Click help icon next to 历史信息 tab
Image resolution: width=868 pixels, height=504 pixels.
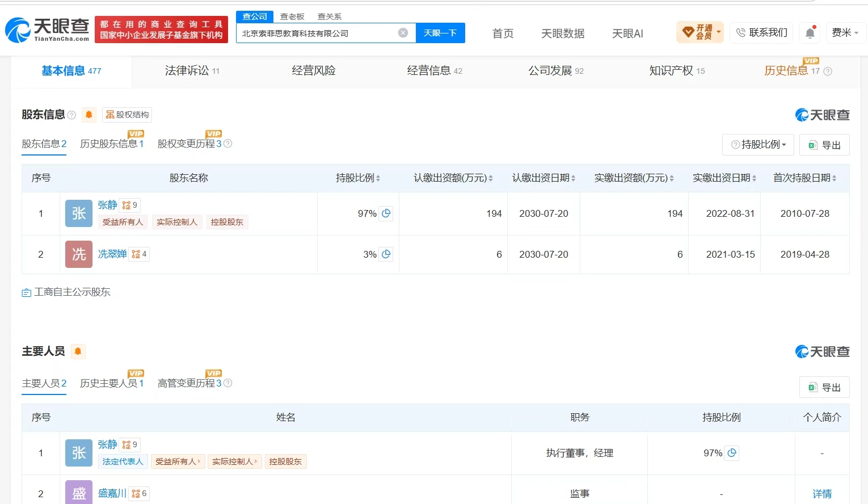click(828, 72)
